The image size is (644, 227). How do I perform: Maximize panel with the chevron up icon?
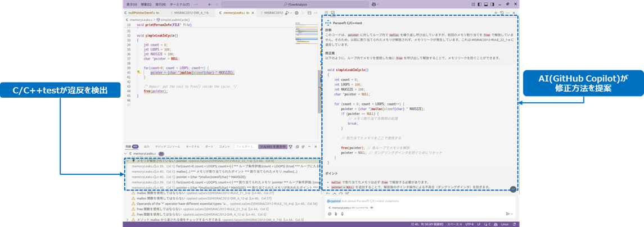(310, 147)
